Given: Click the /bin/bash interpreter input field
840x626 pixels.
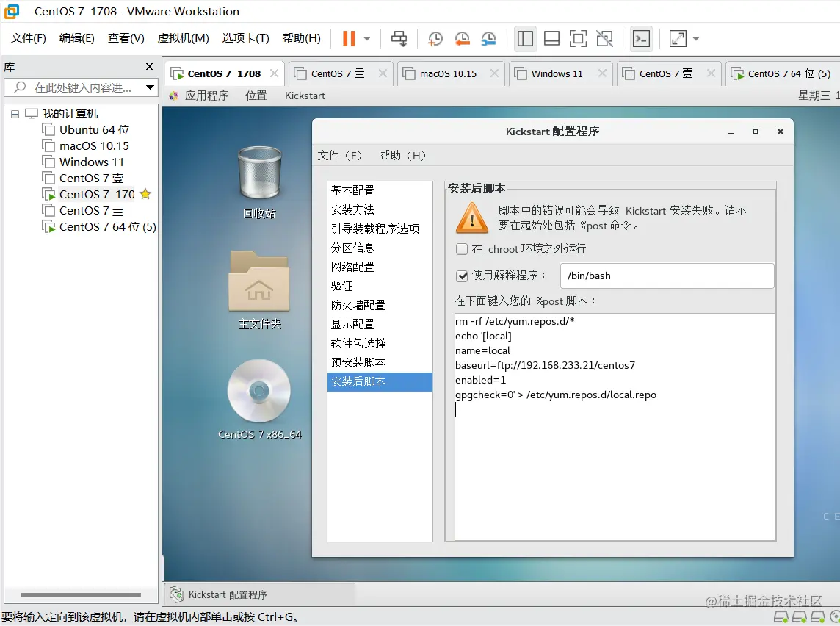Looking at the screenshot, I should click(x=667, y=276).
